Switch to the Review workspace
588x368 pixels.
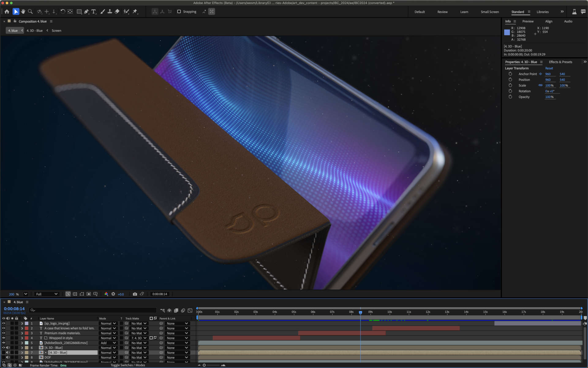442,12
